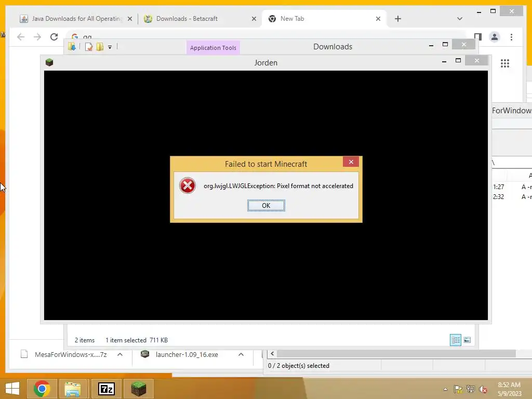Image resolution: width=532 pixels, height=399 pixels.
Task: Reload the page in Chrome
Action: [54, 37]
